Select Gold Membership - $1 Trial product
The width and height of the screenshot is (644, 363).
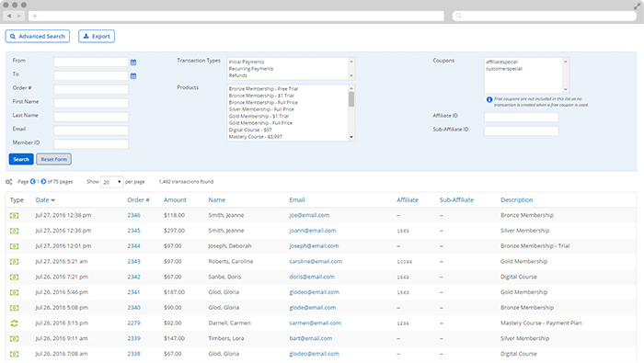(x=259, y=116)
